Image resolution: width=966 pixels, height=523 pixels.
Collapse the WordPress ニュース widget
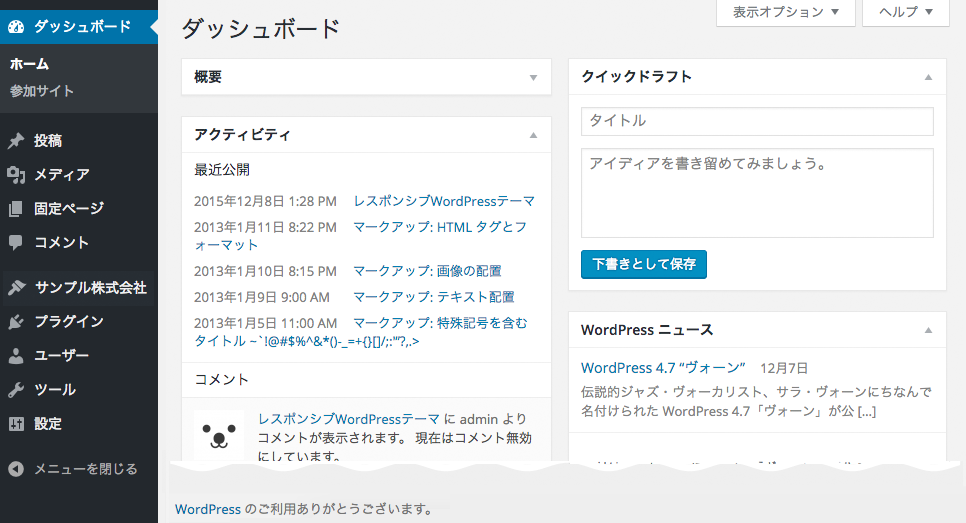point(928,330)
